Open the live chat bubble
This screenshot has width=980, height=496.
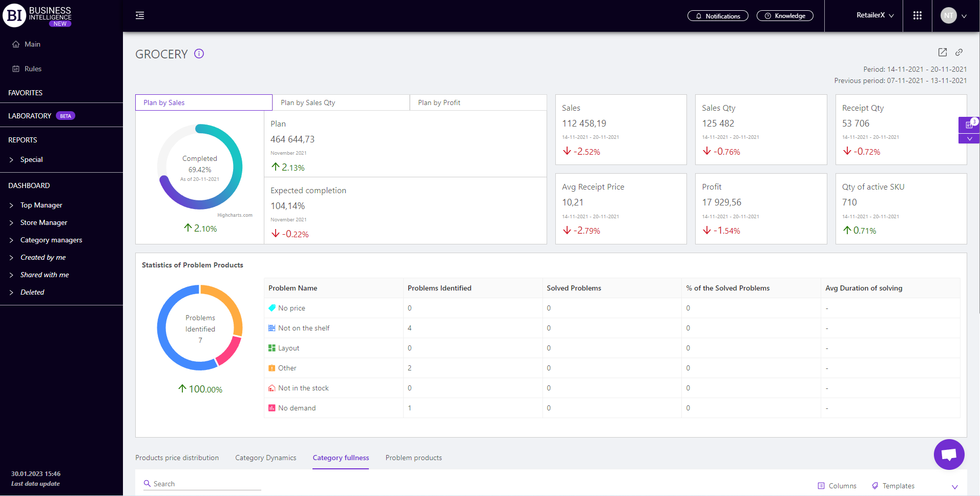click(949, 454)
